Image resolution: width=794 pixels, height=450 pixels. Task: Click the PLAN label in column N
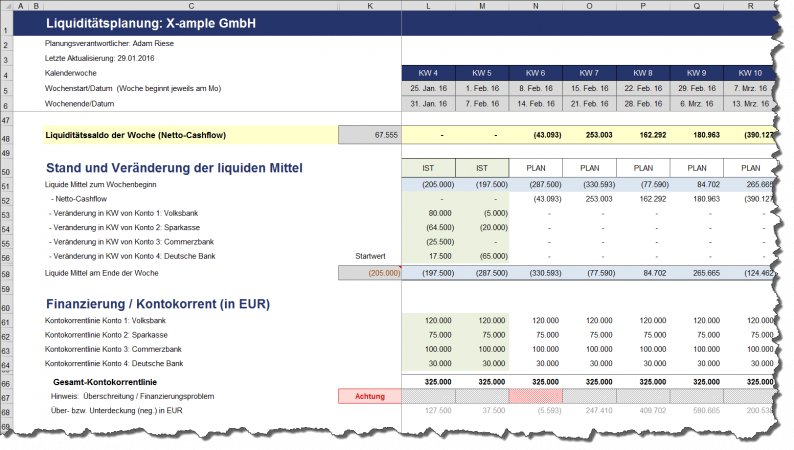536,167
